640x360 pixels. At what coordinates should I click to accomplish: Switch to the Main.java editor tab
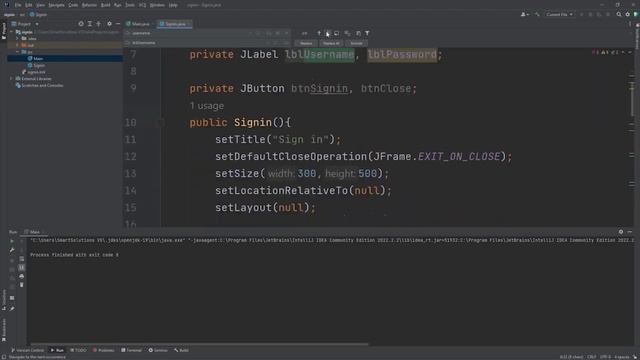click(138, 24)
